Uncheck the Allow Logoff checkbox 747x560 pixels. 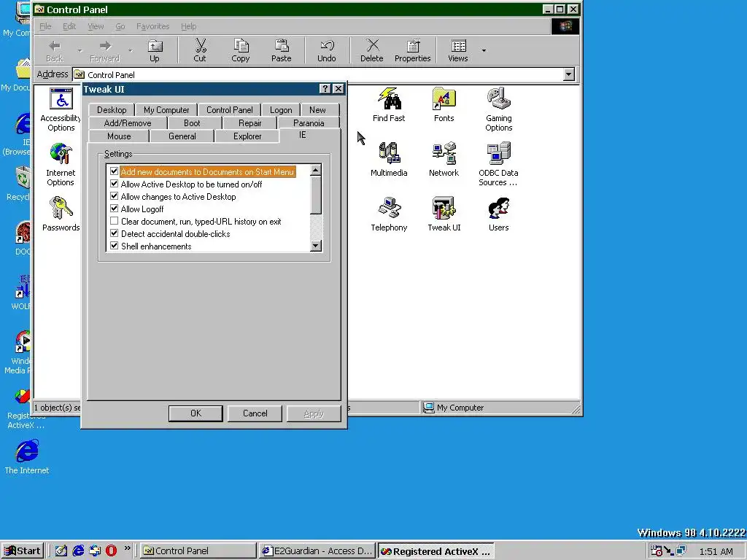point(114,208)
